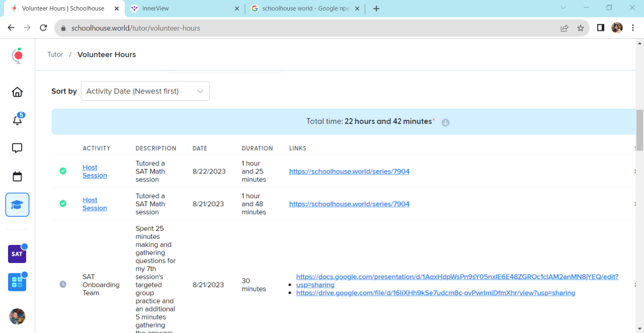
Task: Go to Tutor breadcrumb
Action: point(55,54)
